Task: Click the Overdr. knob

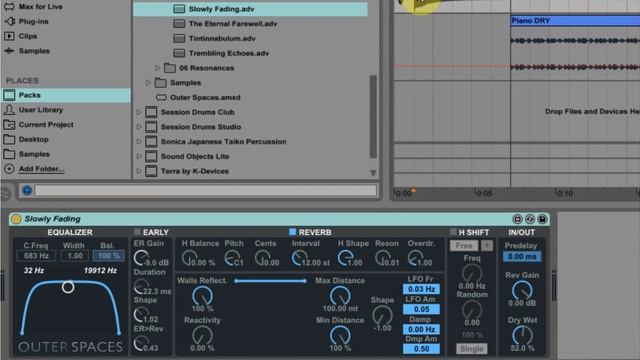Action: (x=415, y=258)
